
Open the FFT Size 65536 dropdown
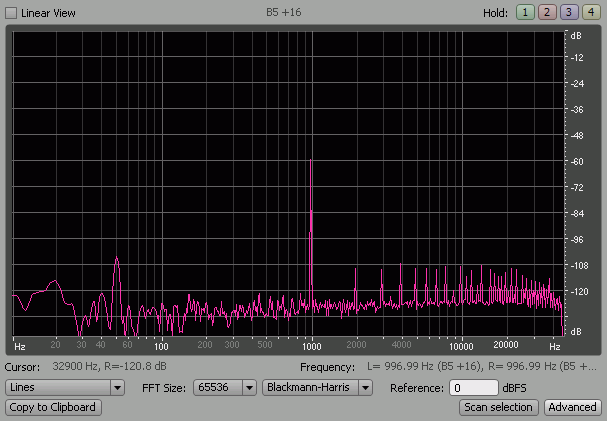click(x=225, y=387)
